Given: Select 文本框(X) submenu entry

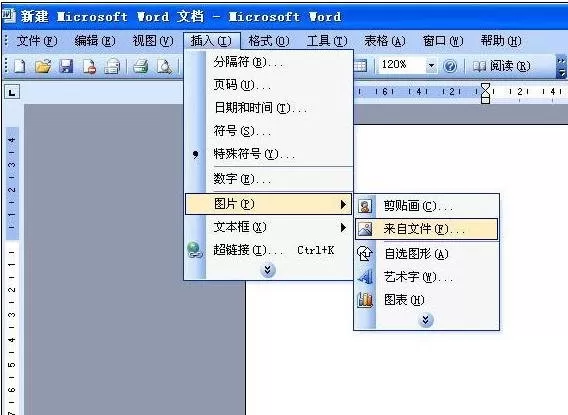Looking at the screenshot, I should pos(268,227).
